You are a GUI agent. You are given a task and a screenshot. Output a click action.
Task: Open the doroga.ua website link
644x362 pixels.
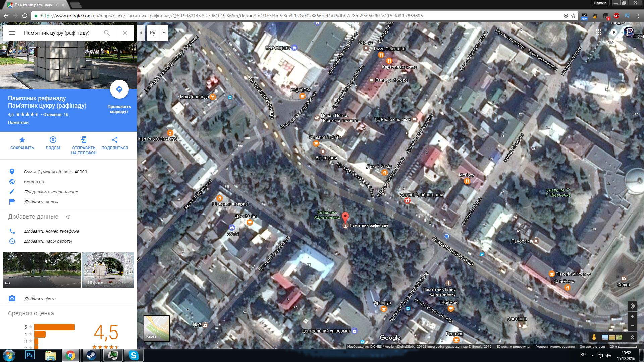point(34,182)
